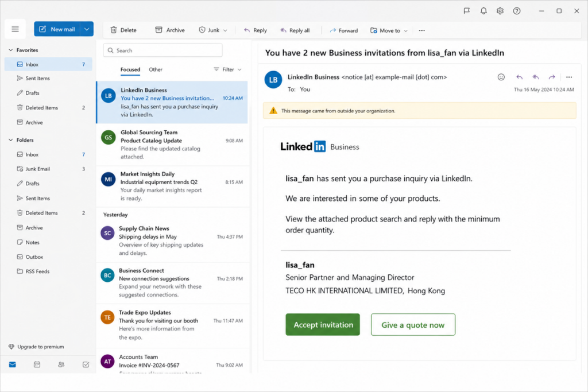Image resolution: width=588 pixels, height=392 pixels.
Task: Open the hamburger navigation menu
Action: tap(15, 29)
